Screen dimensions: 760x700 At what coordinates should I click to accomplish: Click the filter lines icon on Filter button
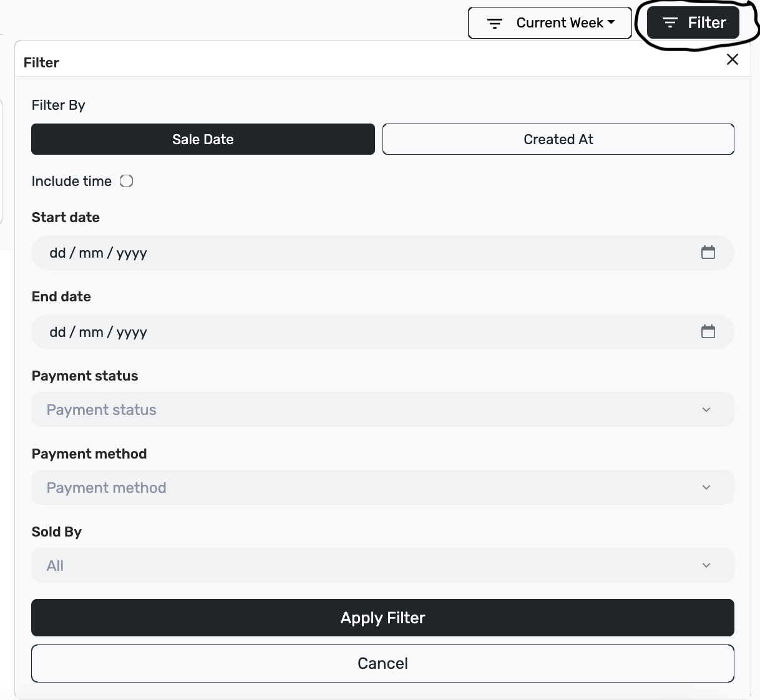[x=670, y=23]
